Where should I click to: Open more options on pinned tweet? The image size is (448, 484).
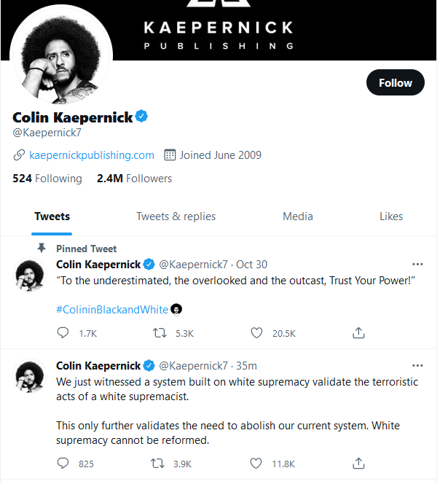click(417, 264)
